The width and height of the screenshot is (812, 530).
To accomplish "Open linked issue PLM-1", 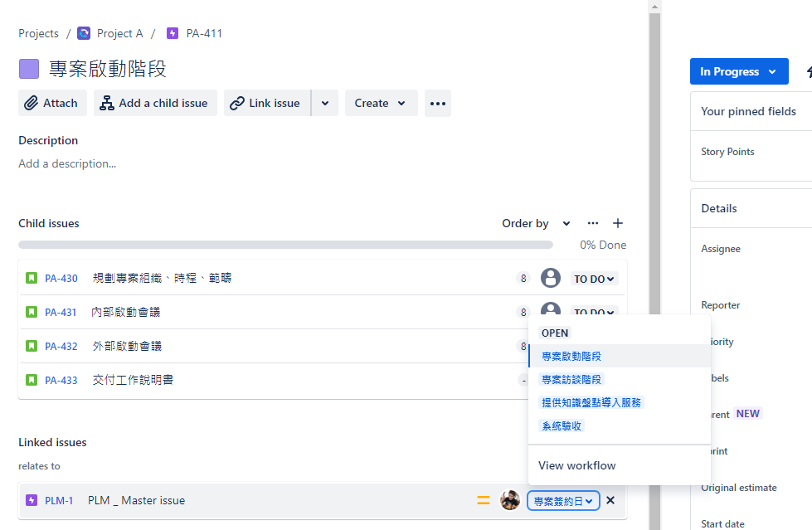I will coord(59,500).
